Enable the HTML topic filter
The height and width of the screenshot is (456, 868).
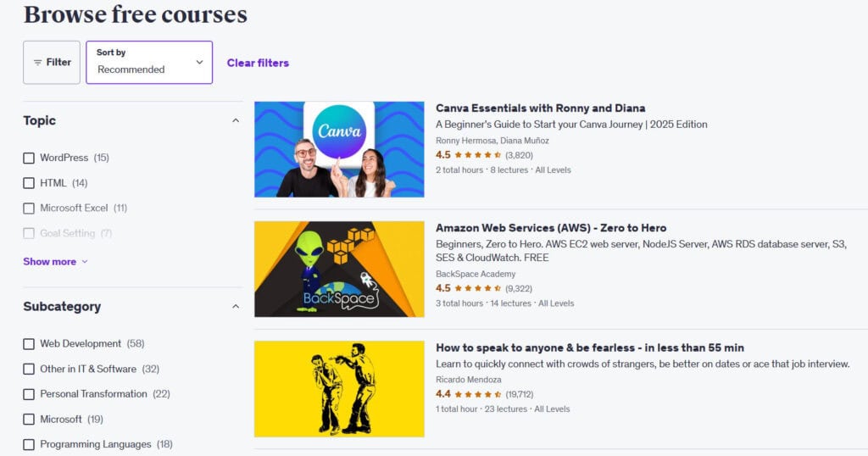pos(29,183)
